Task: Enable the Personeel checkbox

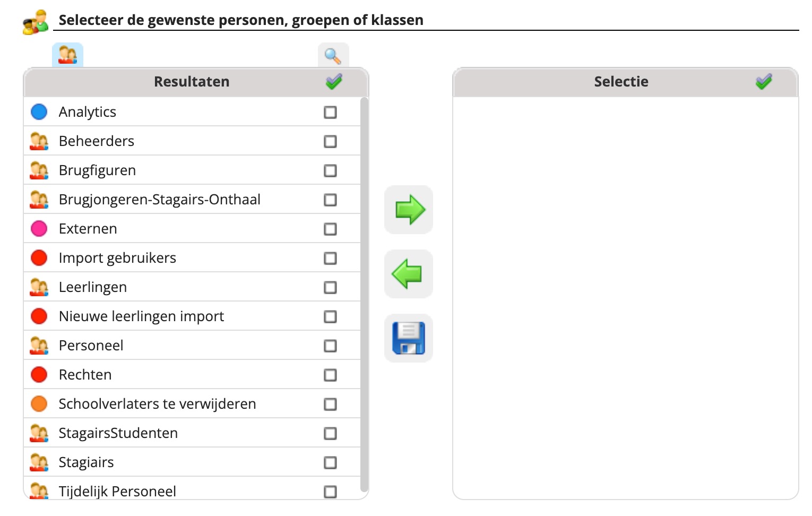Action: click(330, 346)
